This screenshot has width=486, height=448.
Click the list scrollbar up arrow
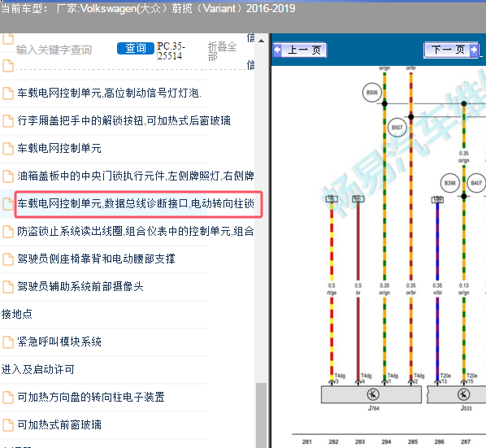(262, 41)
